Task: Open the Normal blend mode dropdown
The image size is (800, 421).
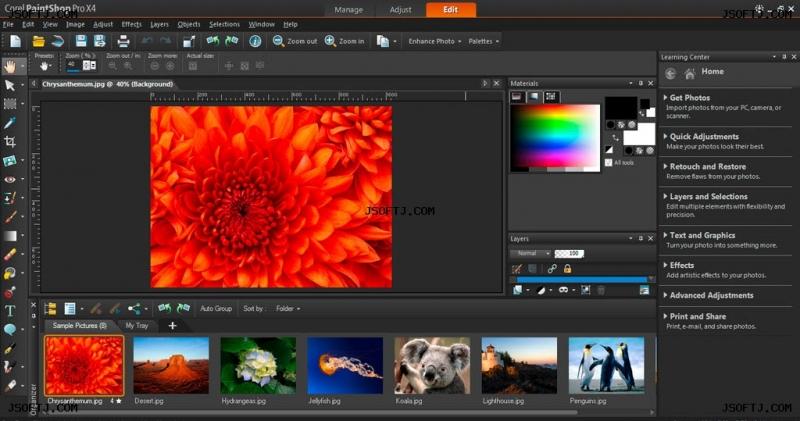Action: click(x=530, y=253)
